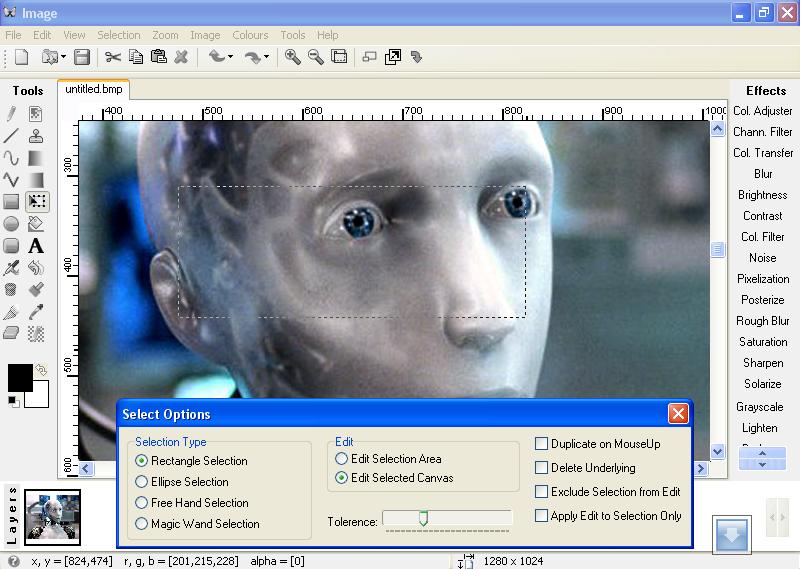
Task: Save the image with floppy disk icon
Action: (82, 57)
